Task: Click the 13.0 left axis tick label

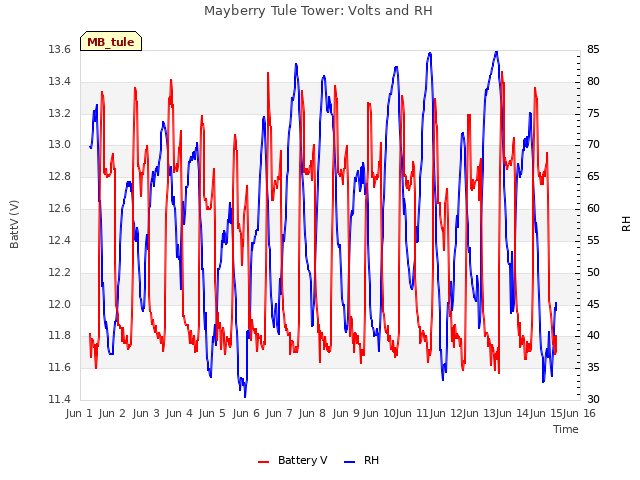Action: click(x=60, y=145)
